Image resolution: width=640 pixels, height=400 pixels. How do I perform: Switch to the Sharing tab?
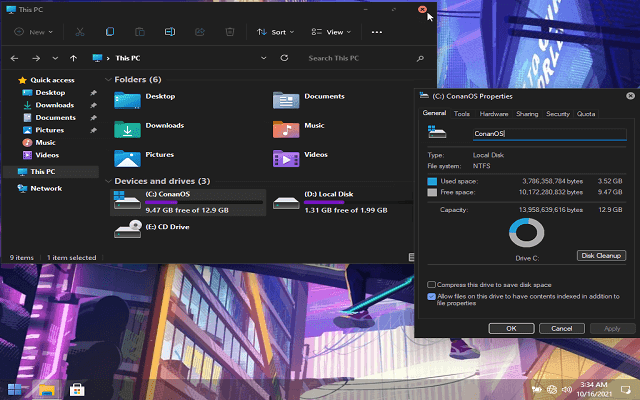pos(527,114)
